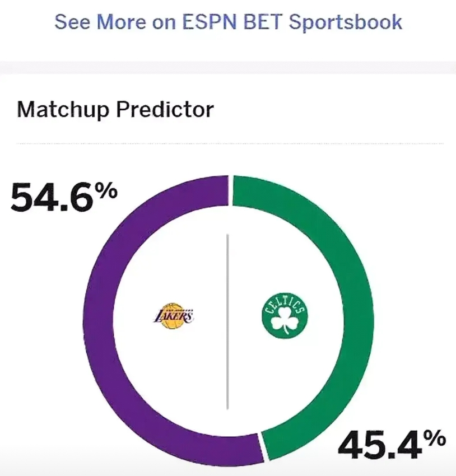Click the vertical divider line between team logos
Screen dimensions: 456x476
[227, 322]
